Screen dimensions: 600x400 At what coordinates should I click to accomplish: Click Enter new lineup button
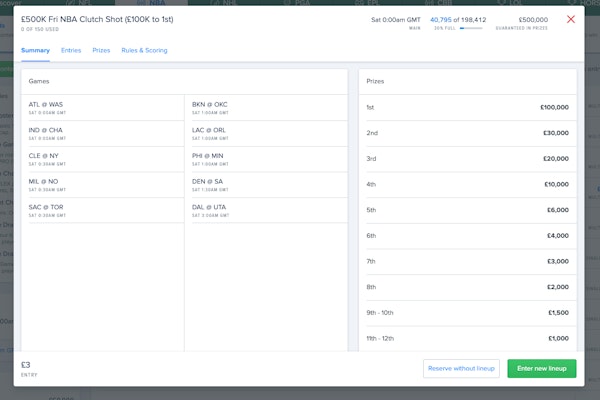(541, 368)
